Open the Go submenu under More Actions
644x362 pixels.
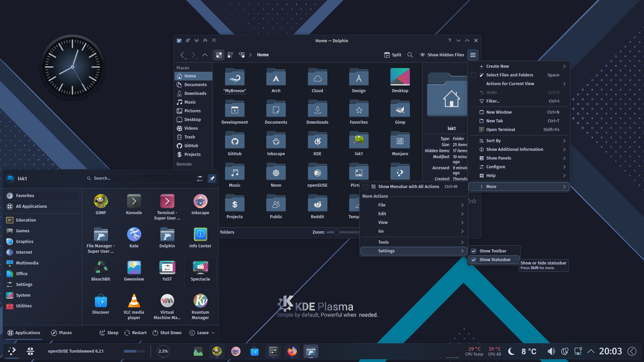click(414, 231)
